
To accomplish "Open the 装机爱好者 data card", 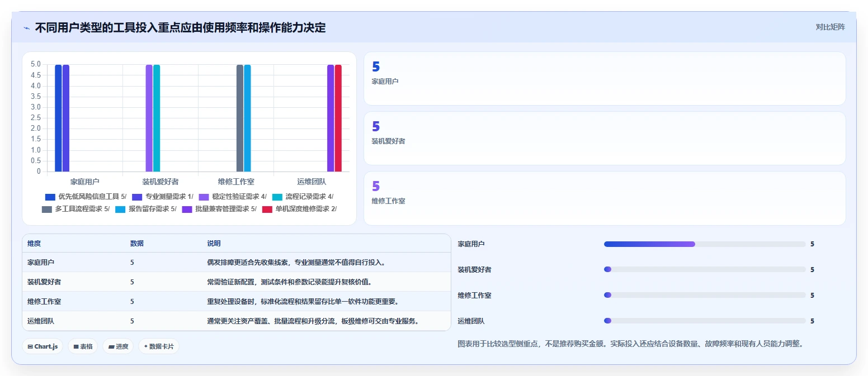I will tap(605, 138).
